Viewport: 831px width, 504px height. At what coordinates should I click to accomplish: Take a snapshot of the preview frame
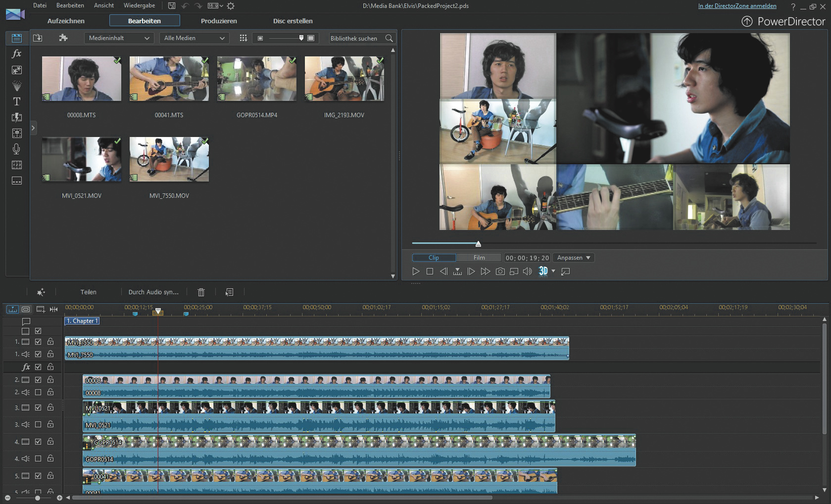[x=500, y=272]
